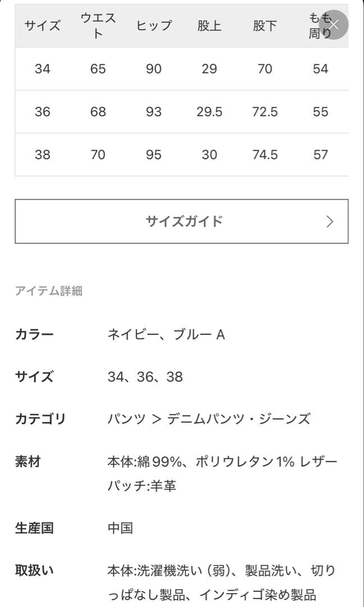Click the 生産国 value 中国
364x607 pixels.
click(121, 527)
